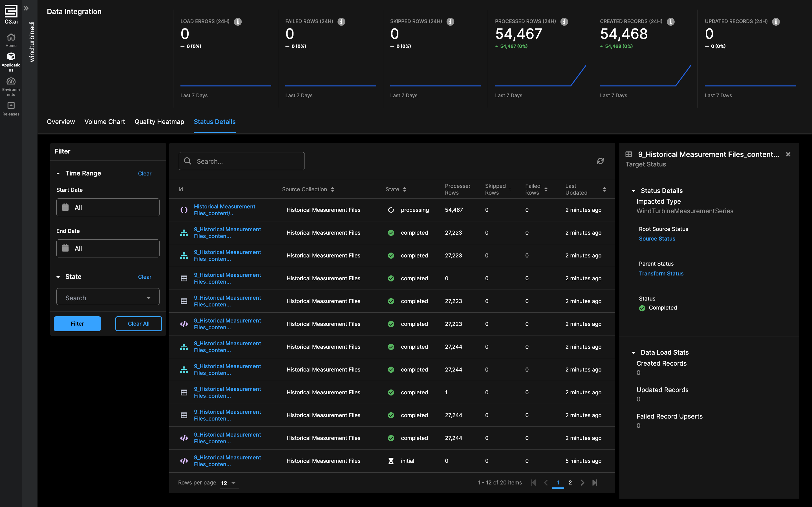812x507 pixels.
Task: Close the Target Status side panel
Action: [788, 154]
